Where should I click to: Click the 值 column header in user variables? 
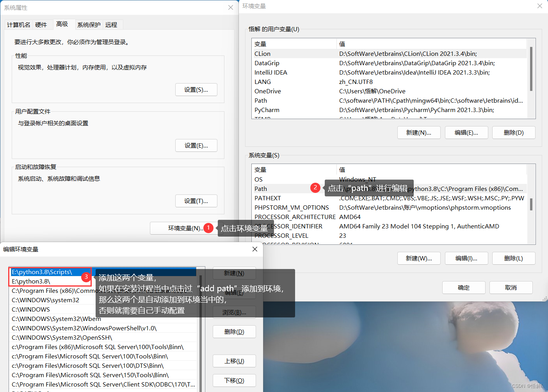432,44
